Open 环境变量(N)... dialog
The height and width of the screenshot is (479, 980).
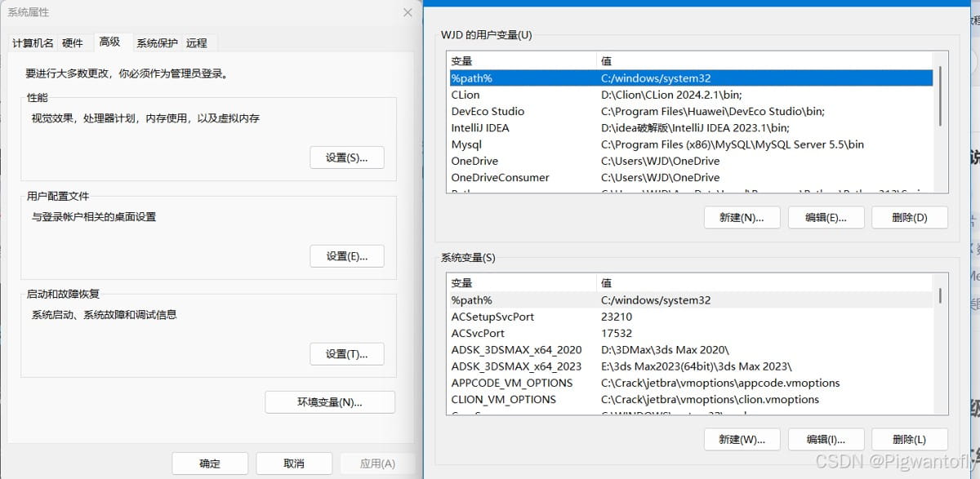tap(330, 402)
